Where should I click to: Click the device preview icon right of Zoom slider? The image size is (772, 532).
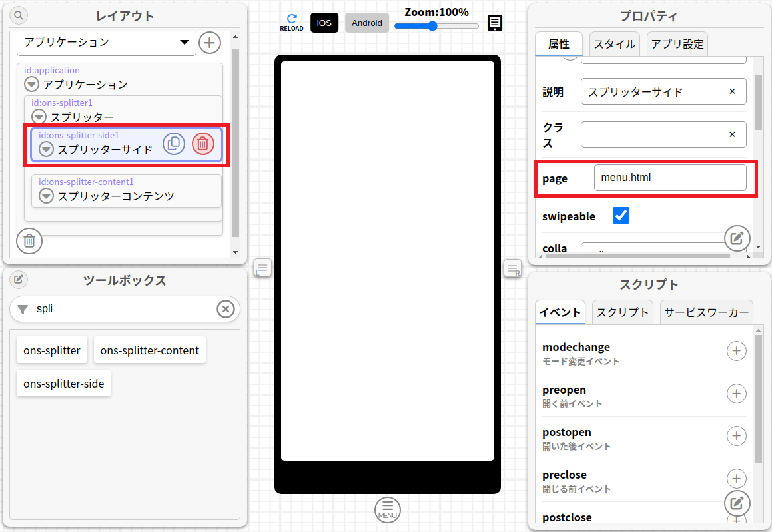tap(494, 23)
